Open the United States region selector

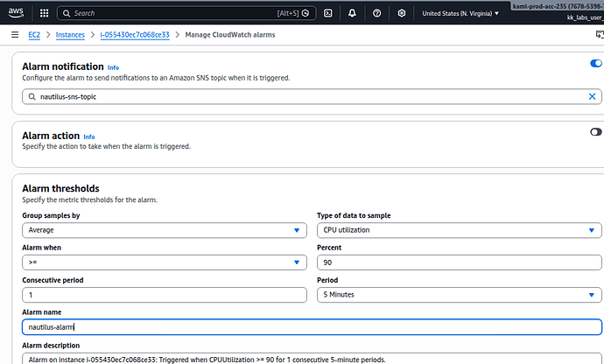tap(460, 13)
